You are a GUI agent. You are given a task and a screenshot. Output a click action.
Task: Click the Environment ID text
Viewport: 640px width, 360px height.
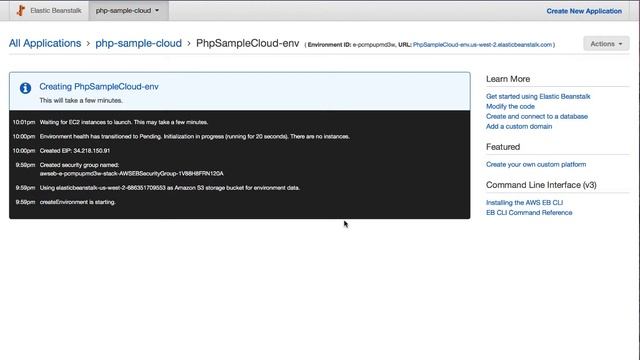click(x=351, y=44)
